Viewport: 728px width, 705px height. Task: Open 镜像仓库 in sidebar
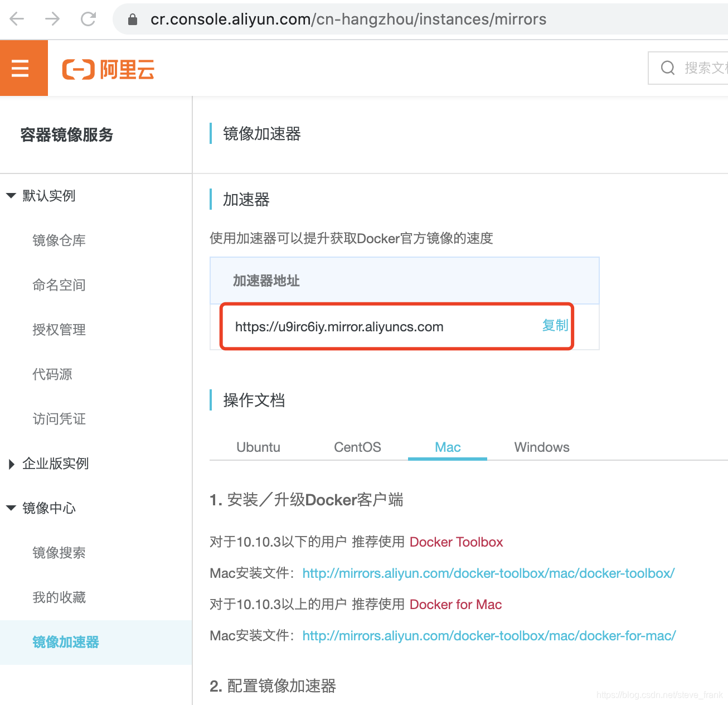coord(59,240)
